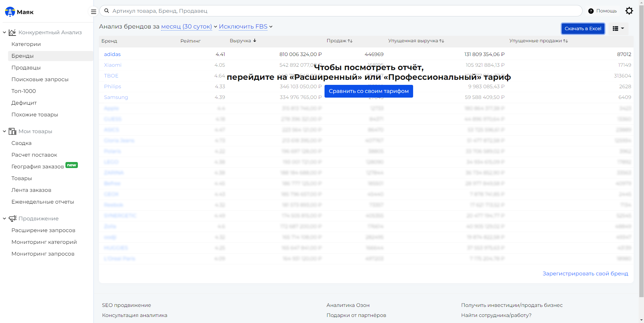Open Похожие товары in sidebar

click(x=35, y=114)
